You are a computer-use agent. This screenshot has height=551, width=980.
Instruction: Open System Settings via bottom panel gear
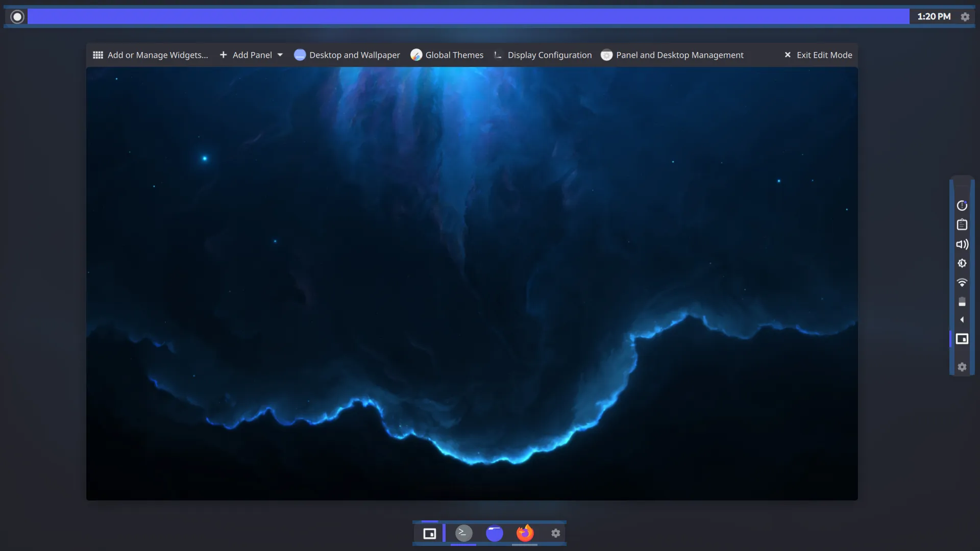tap(555, 533)
